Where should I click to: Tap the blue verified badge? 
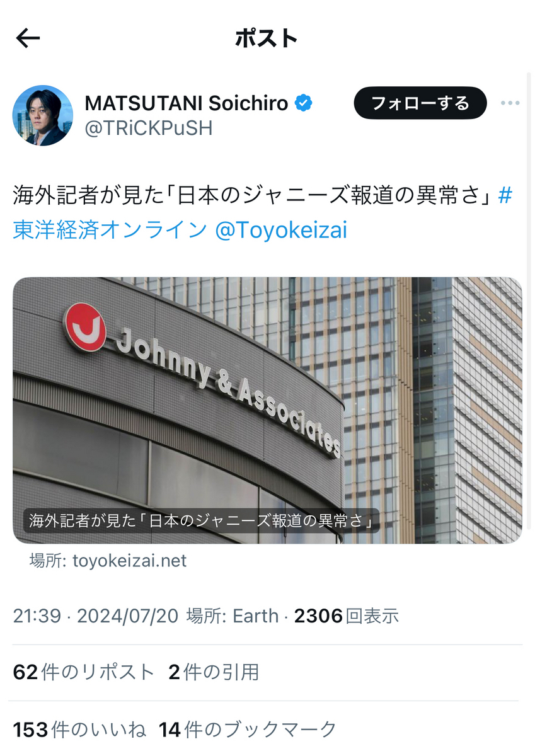[x=304, y=103]
